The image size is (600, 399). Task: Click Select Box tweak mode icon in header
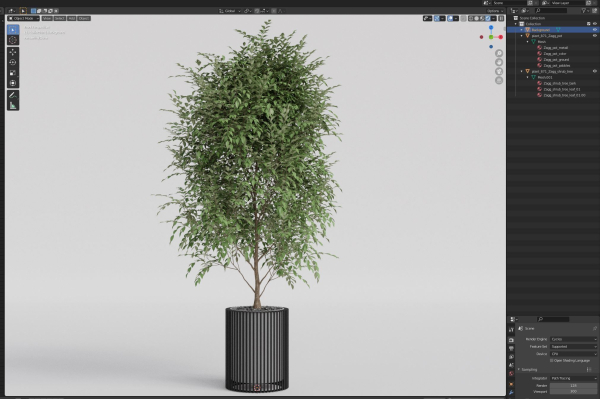click(x=23, y=11)
